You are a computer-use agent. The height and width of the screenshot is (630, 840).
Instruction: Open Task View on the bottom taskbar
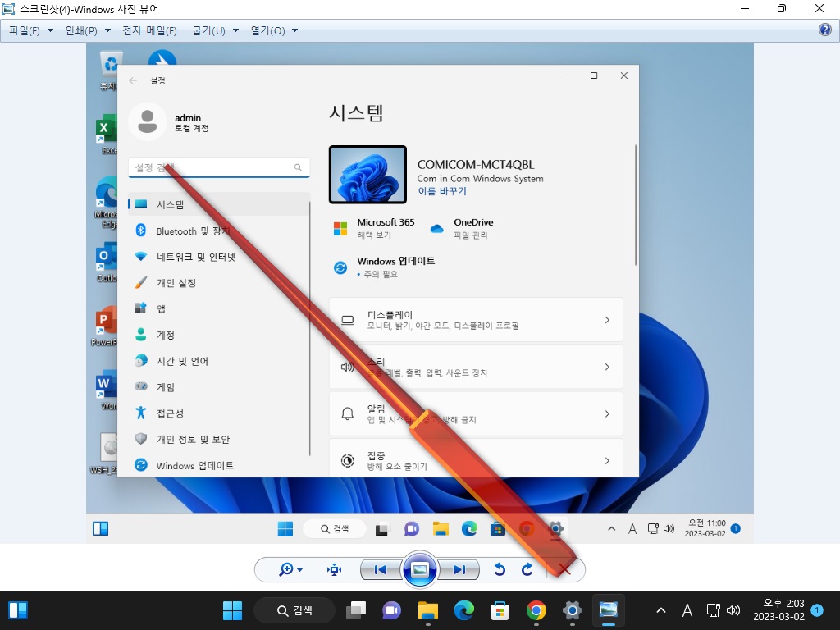356,610
